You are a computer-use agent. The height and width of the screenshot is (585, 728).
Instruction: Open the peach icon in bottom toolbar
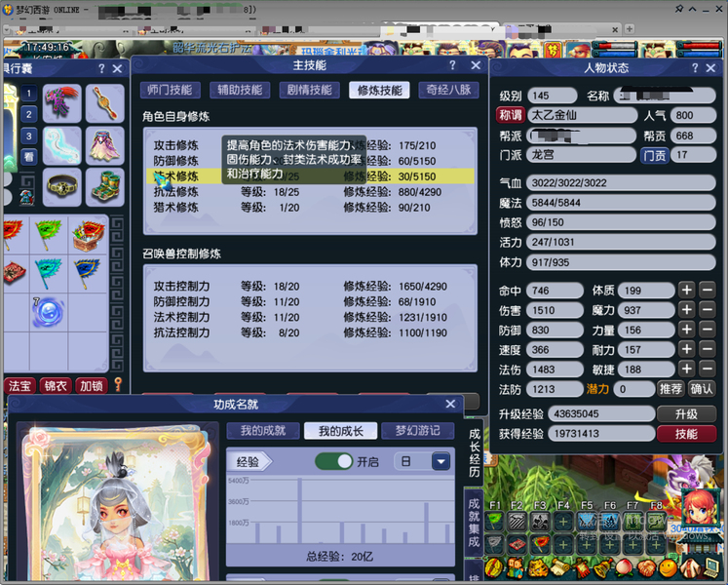click(623, 568)
